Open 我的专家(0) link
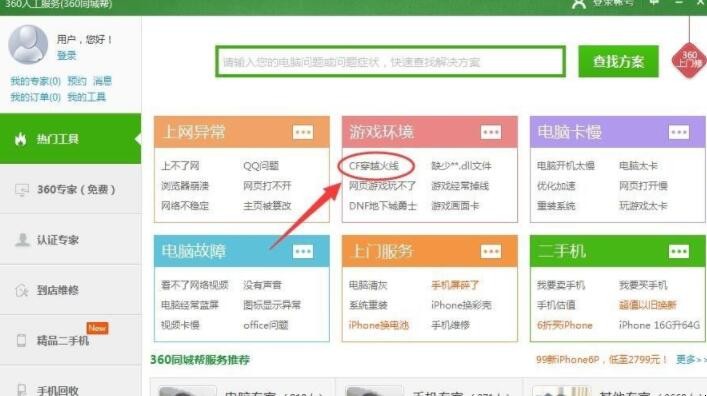Screen dimensions: 707x396 pos(36,81)
